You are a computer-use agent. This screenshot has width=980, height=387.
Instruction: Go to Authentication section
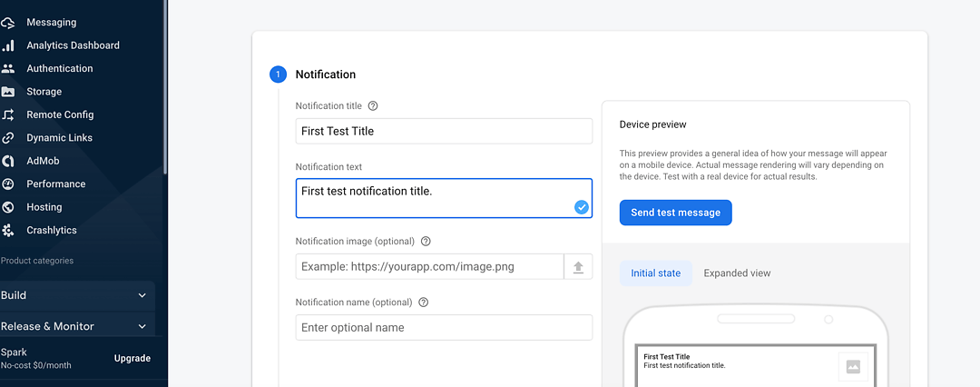[x=59, y=69]
